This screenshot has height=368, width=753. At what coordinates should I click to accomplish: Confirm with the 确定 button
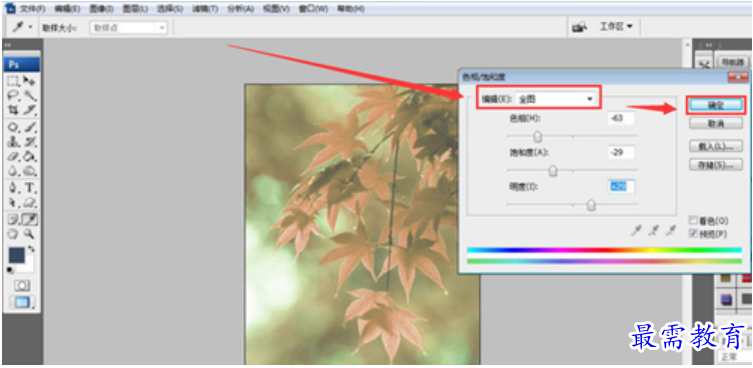[x=716, y=106]
